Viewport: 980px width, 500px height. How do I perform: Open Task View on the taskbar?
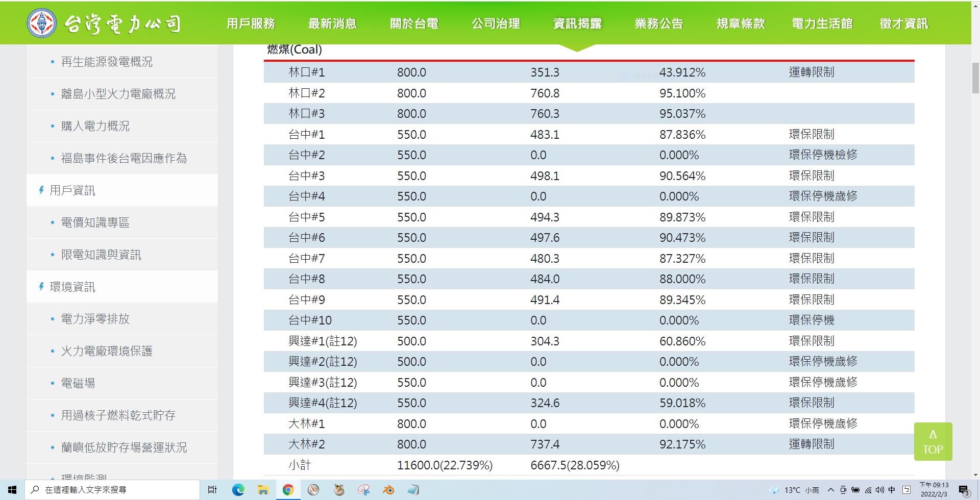click(212, 490)
